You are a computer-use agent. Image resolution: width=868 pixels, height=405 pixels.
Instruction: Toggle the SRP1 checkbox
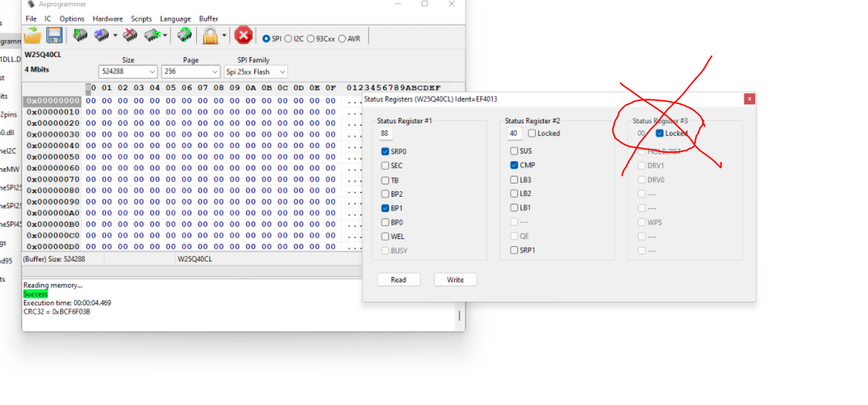coord(514,250)
